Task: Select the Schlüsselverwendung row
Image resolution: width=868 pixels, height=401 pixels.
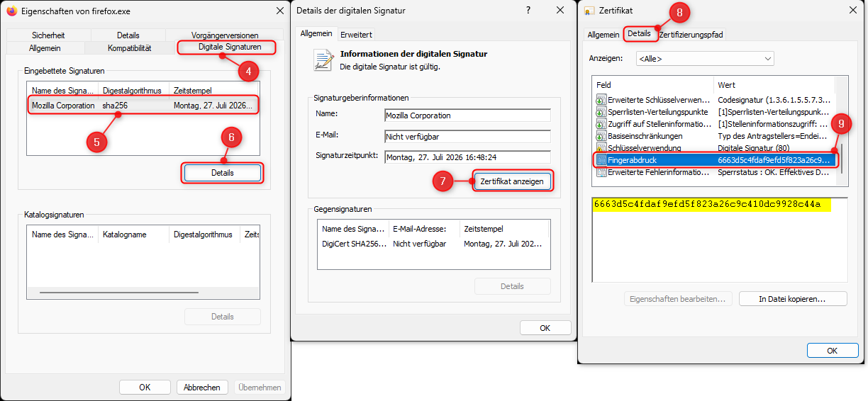Action: (x=714, y=148)
